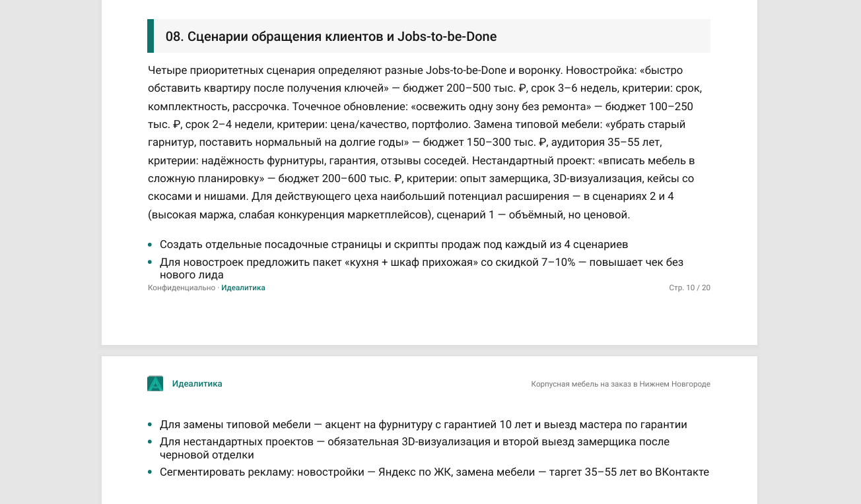Click the green accent bar left of the heading

click(x=151, y=36)
